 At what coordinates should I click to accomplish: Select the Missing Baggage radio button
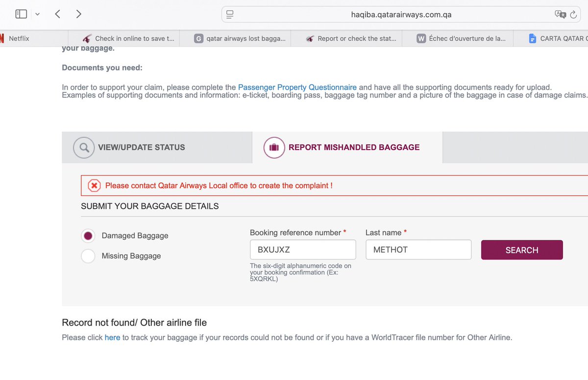[x=88, y=256]
